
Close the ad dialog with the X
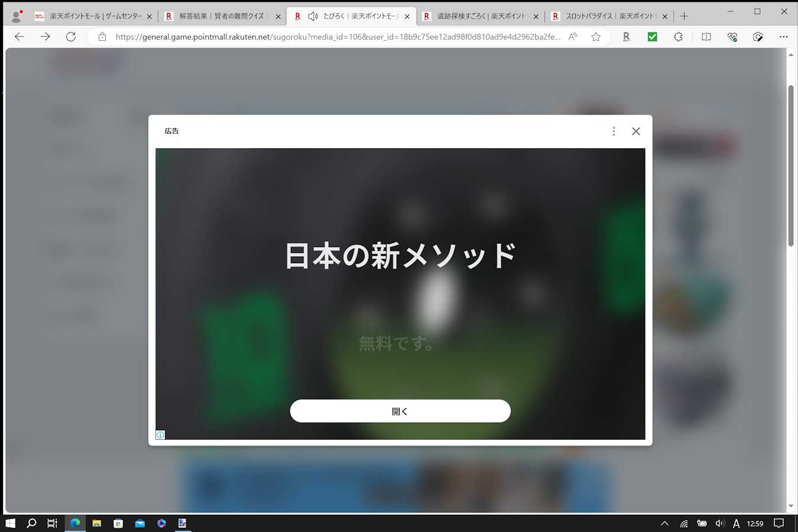[636, 131]
